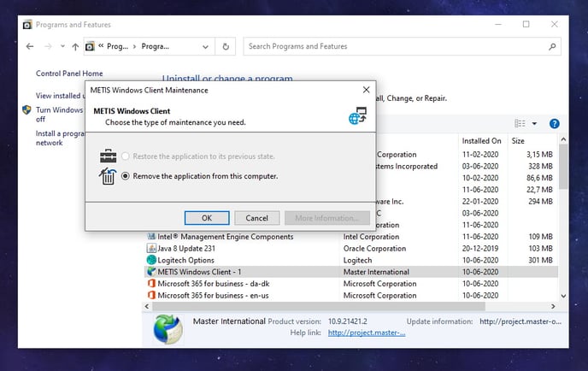Click Office icon beside da-dk entry
The width and height of the screenshot is (588, 371).
(x=151, y=283)
